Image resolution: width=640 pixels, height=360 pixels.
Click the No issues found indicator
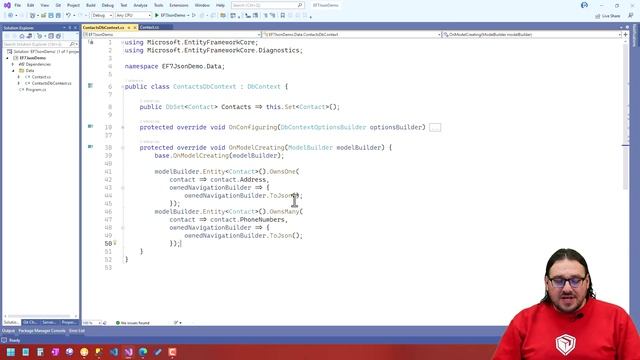coord(133,323)
